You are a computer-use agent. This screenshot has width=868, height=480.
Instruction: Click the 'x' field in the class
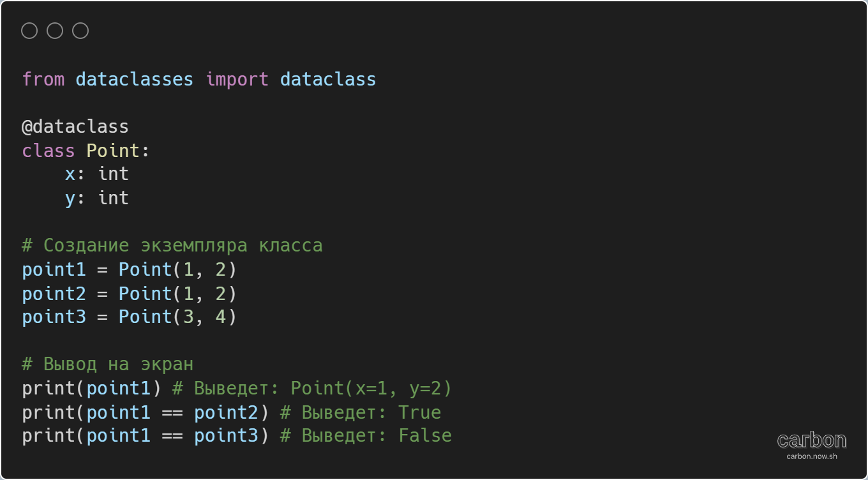(x=70, y=174)
